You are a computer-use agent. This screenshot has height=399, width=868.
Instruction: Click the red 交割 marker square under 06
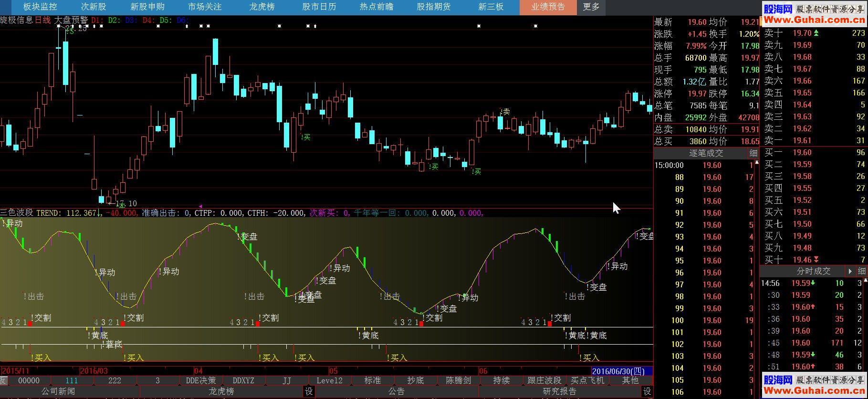[x=550, y=324]
